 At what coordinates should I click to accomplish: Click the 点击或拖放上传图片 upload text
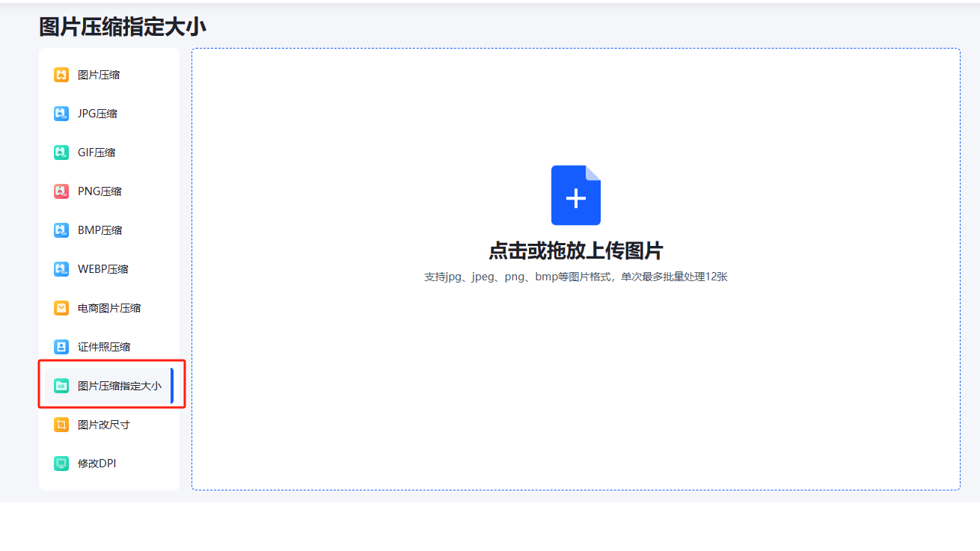click(576, 250)
